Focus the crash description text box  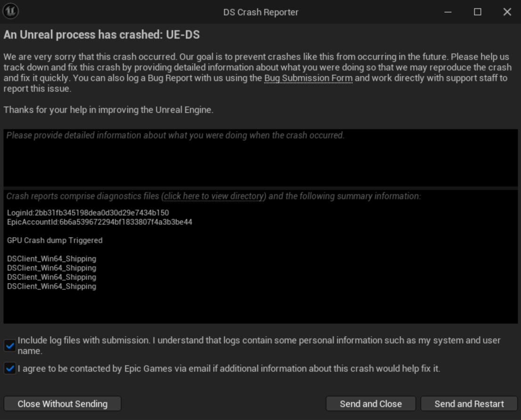click(260, 158)
